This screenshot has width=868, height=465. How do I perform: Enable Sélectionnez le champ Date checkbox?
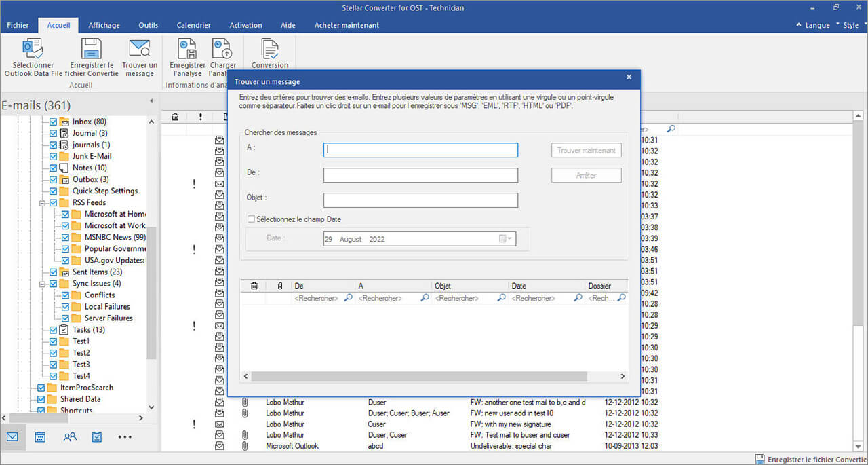[x=251, y=219]
